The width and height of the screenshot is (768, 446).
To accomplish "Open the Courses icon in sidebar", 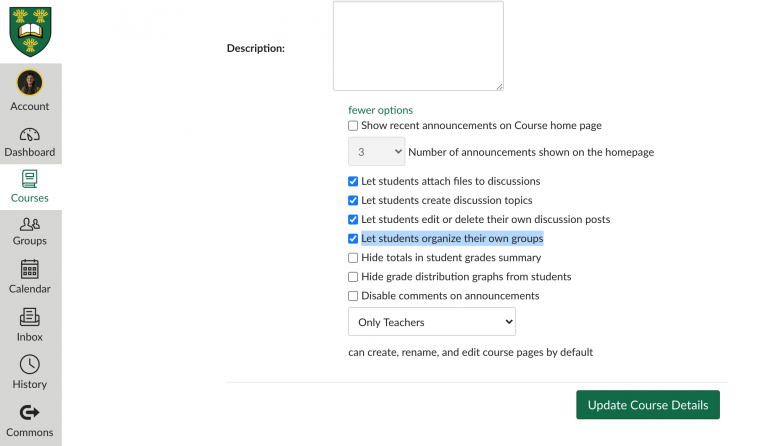I will (x=30, y=179).
